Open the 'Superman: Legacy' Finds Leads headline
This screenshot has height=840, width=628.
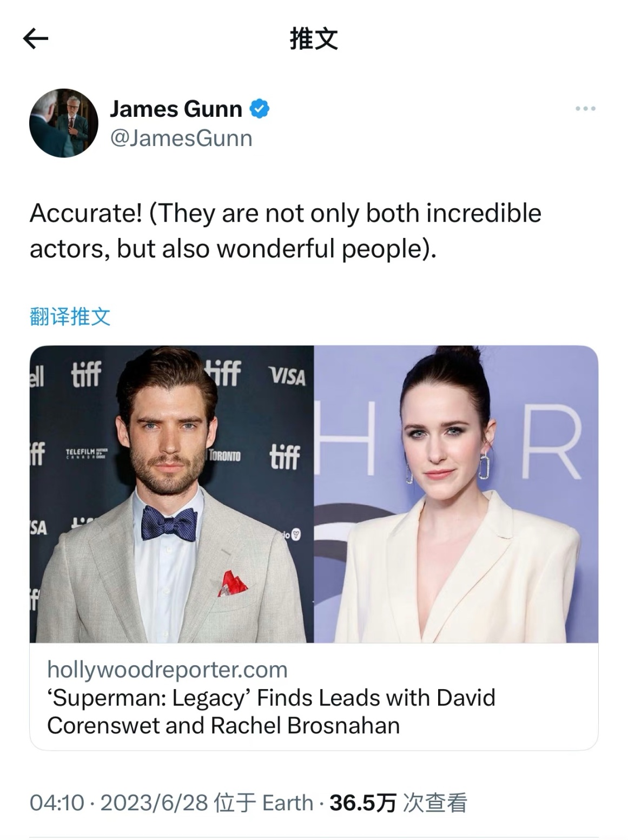[271, 711]
